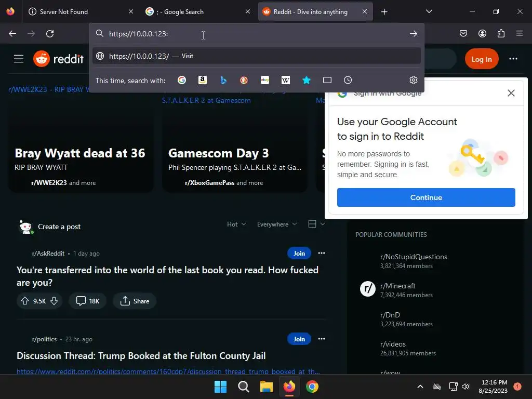
Task: Close the Google Search tab
Action: pos(248,11)
